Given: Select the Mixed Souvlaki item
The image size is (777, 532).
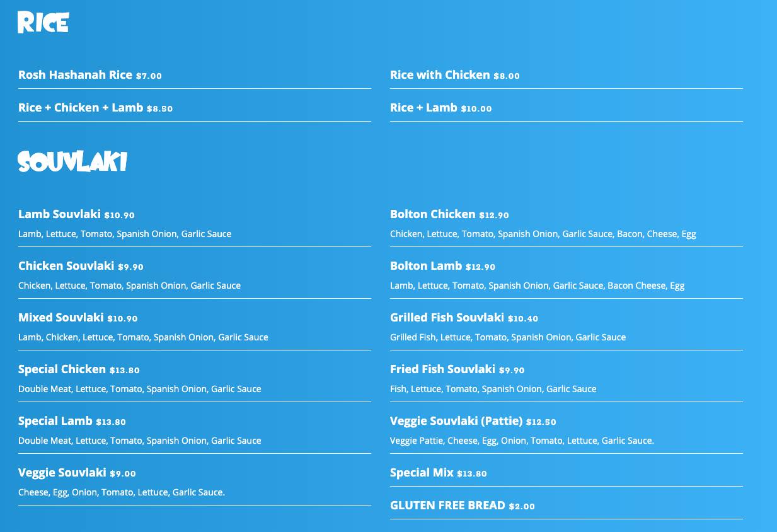Looking at the screenshot, I should (x=60, y=318).
